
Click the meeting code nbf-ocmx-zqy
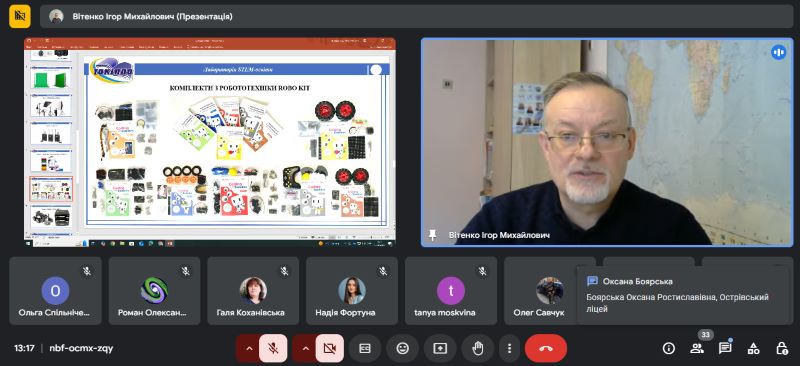81,348
